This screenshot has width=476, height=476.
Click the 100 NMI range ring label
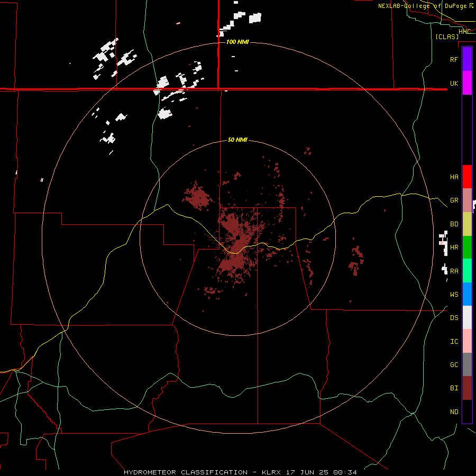(x=237, y=42)
